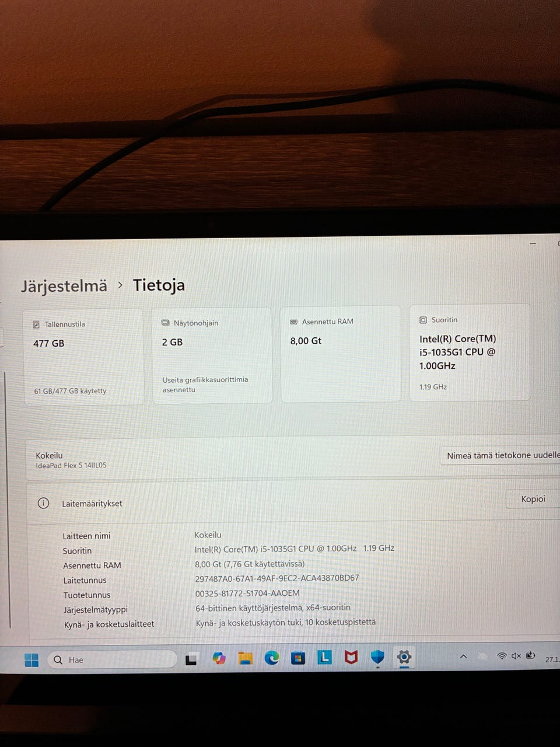
Task: Minimize the Settings window
Action: pyautogui.click(x=533, y=243)
